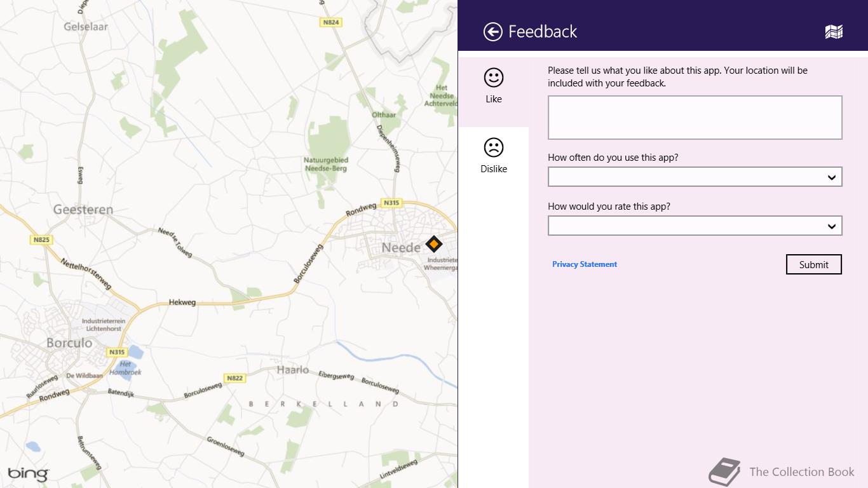Click the Borculo town label on map
Image resolution: width=868 pixels, height=488 pixels.
point(69,343)
